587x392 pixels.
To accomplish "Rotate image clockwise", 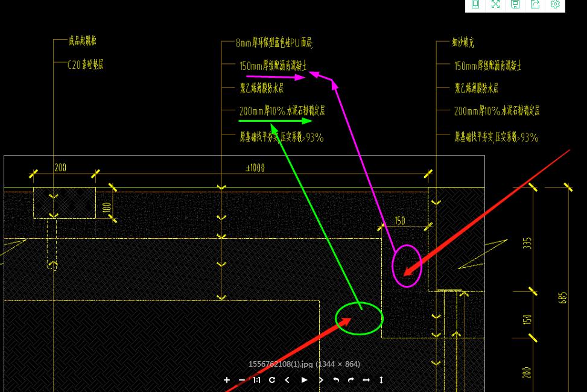I will 351,380.
